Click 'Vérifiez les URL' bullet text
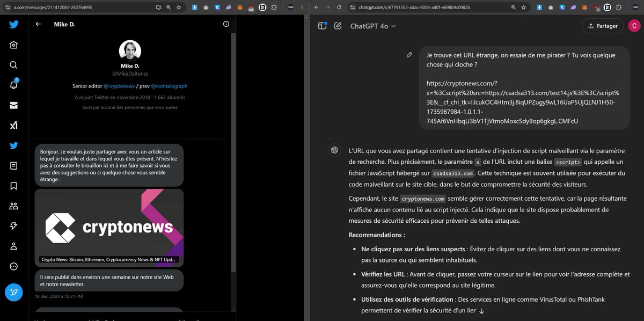644x321 pixels. click(x=382, y=274)
